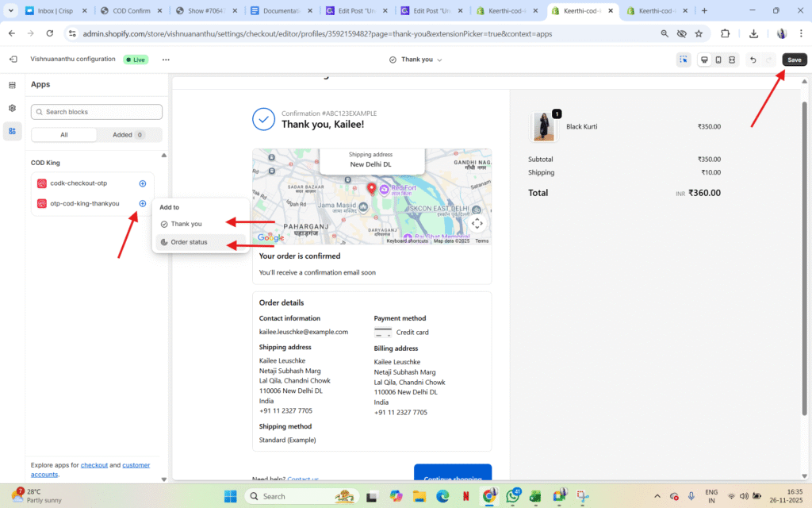Open the settings gear in left sidebar
This screenshot has height=508, width=812.
pyautogui.click(x=13, y=108)
